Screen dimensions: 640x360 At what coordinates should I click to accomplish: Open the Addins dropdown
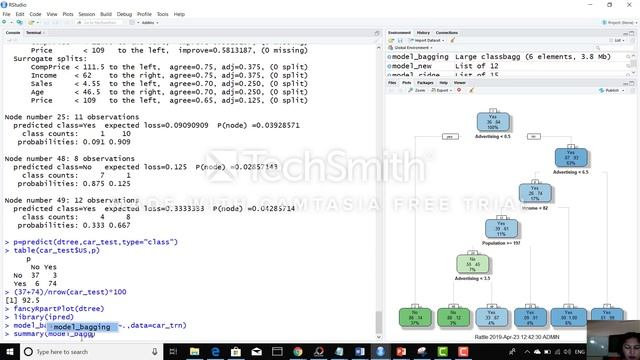150,22
